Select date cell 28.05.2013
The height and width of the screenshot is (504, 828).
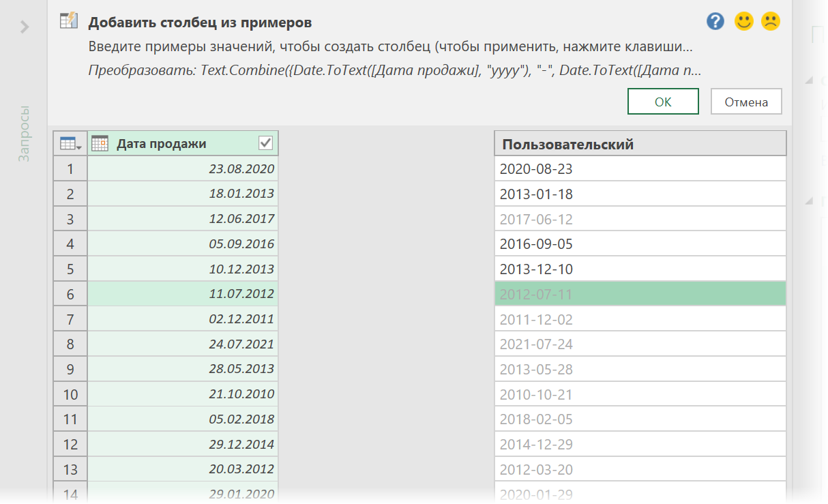coord(183,369)
